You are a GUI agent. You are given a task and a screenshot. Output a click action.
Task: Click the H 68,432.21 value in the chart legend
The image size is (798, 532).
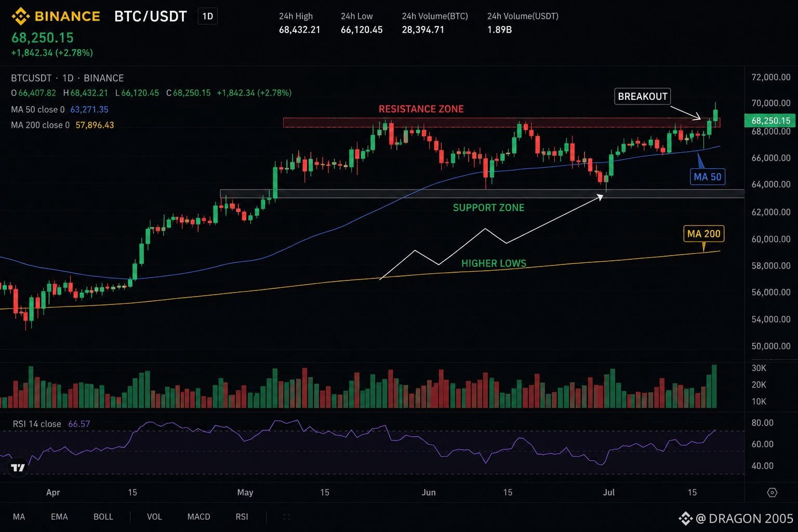tap(86, 93)
